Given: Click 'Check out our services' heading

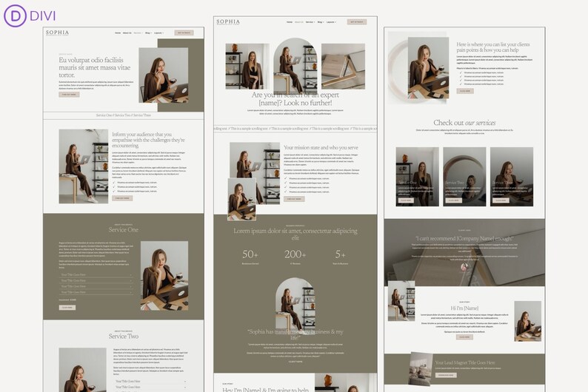Looking at the screenshot, I should point(464,123).
